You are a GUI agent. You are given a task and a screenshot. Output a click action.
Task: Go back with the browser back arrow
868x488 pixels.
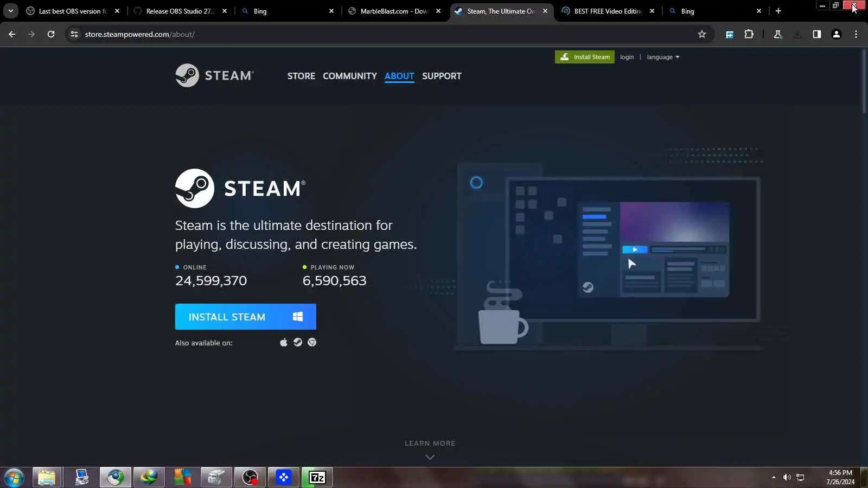pyautogui.click(x=12, y=34)
